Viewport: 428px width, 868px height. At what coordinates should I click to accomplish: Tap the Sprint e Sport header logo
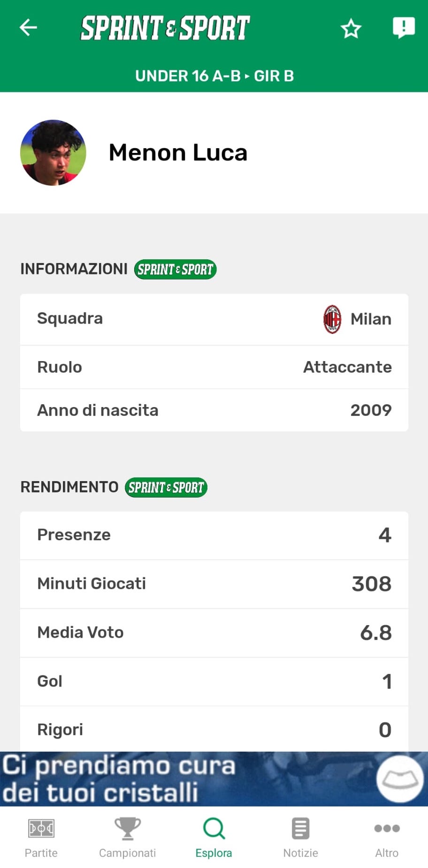165,28
